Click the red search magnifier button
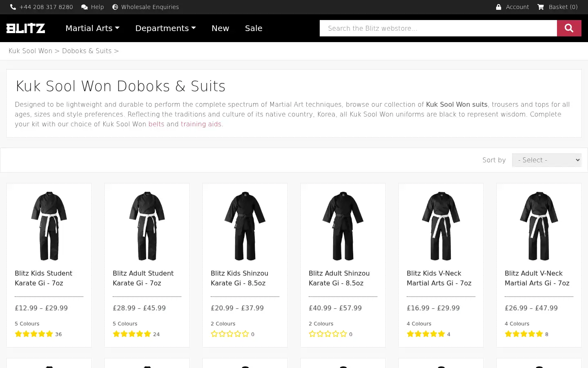Screen dimensions: 588x368 pos(569,28)
